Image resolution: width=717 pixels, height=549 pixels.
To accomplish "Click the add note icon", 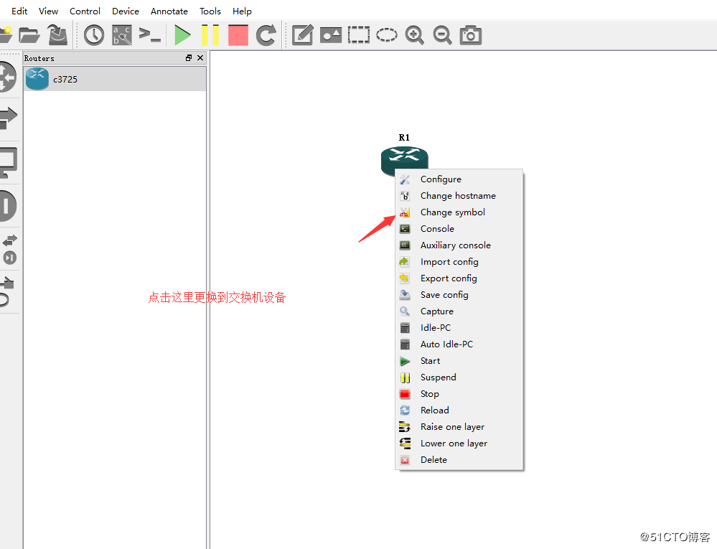I will (303, 35).
